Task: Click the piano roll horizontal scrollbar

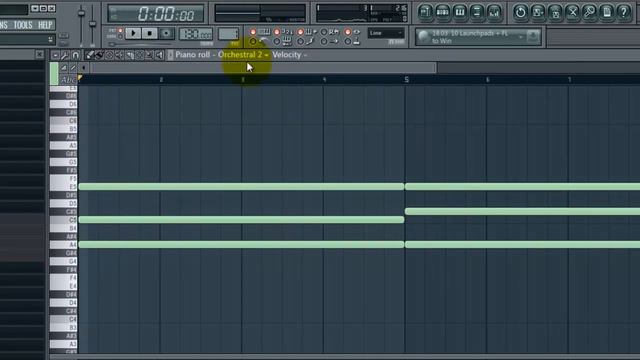Action: click(263, 68)
